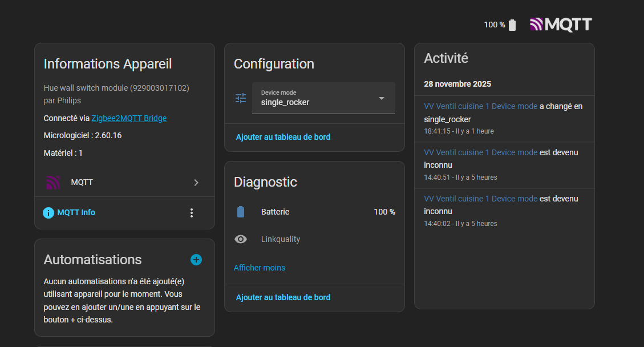Click Ajouter au tableau de bord under Diagnostic

click(283, 297)
